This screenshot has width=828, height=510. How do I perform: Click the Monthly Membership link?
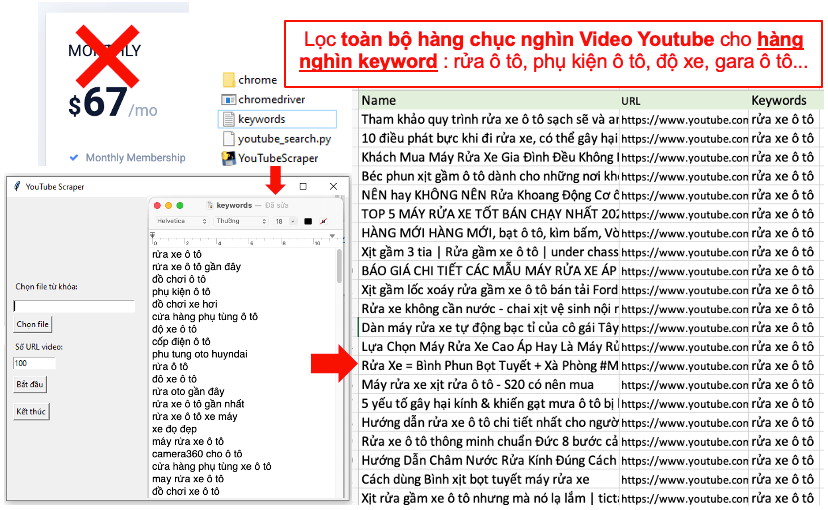pos(136,157)
